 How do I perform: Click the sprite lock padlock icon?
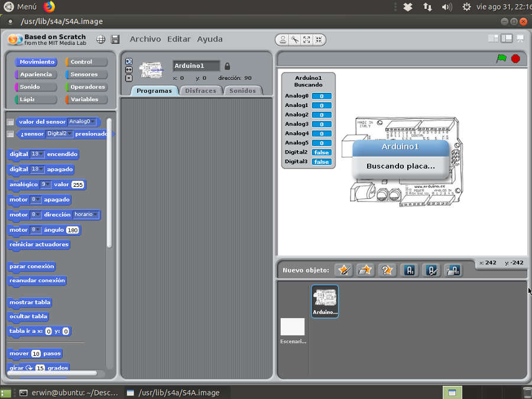[x=228, y=66]
